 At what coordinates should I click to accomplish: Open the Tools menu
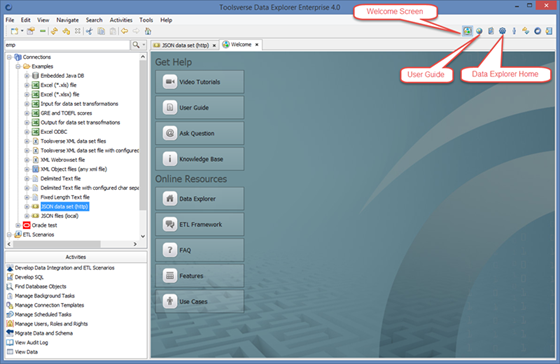click(x=146, y=20)
